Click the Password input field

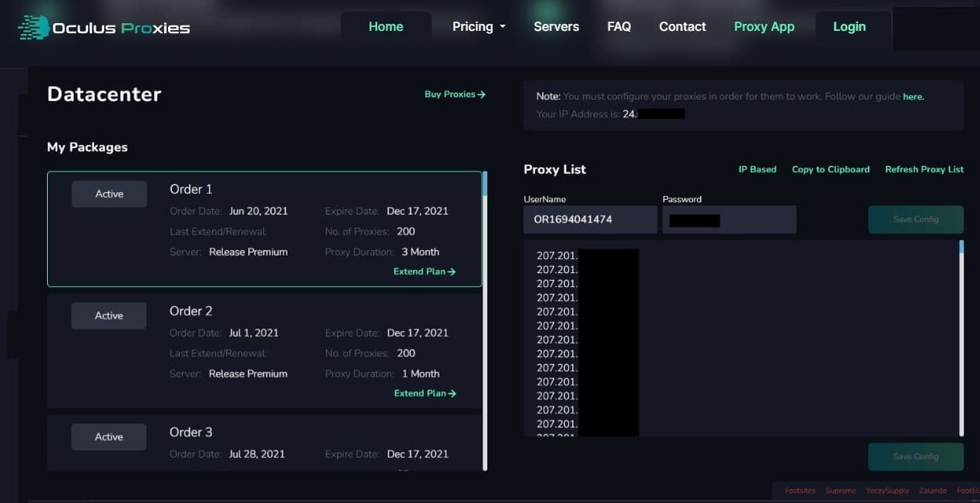729,220
